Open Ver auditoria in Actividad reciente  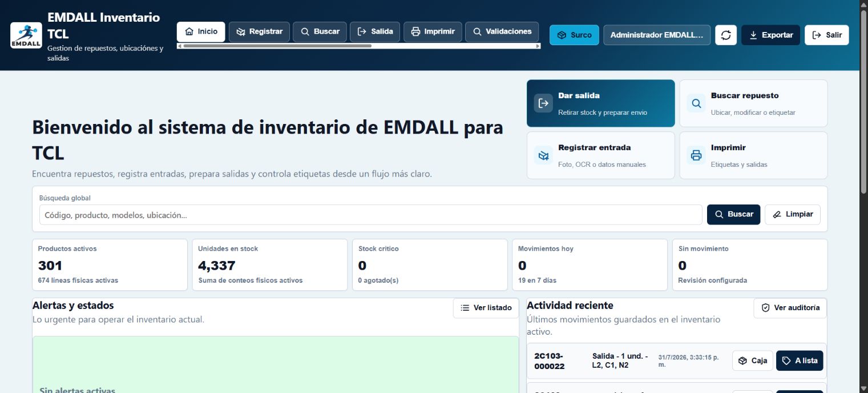coord(790,308)
